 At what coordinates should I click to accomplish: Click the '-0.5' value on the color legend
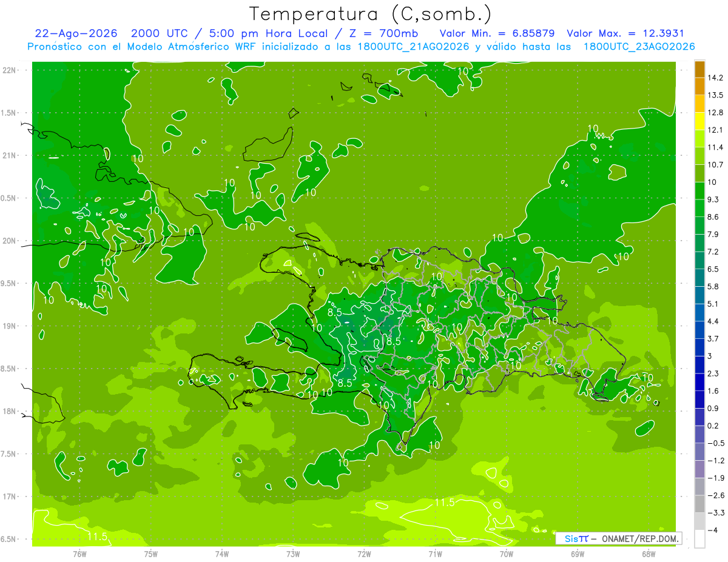pyautogui.click(x=715, y=443)
